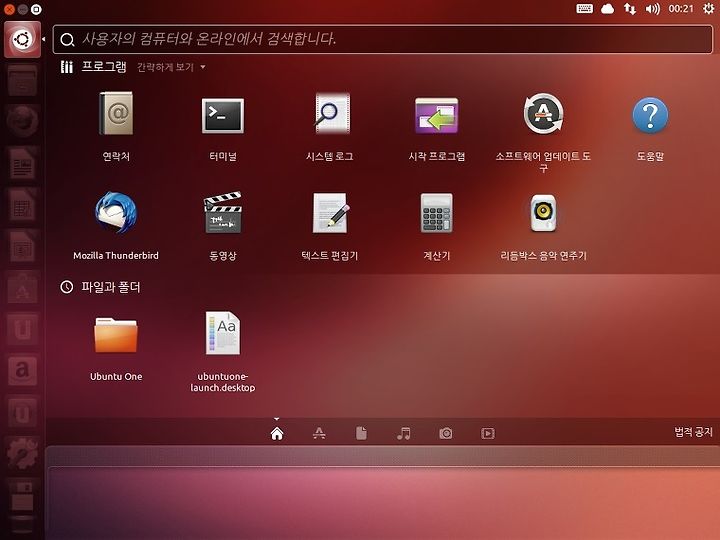Open the Ubuntu One folder
Image resolution: width=720 pixels, height=540 pixels.
(116, 335)
